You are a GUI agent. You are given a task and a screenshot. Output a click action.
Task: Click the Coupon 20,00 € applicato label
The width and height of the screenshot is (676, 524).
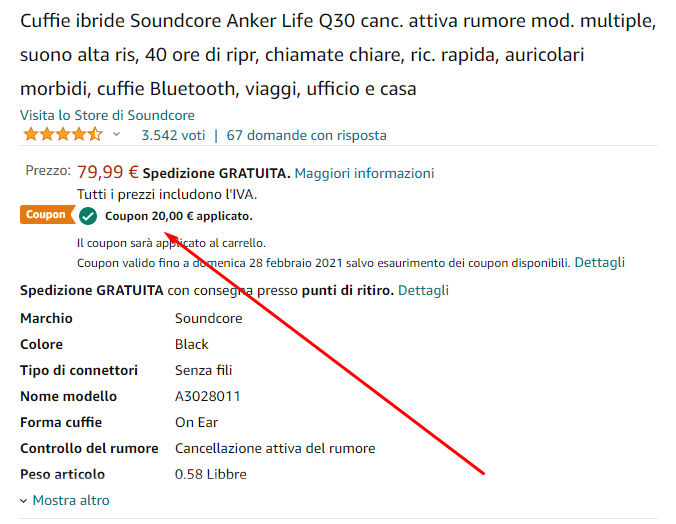tap(179, 216)
